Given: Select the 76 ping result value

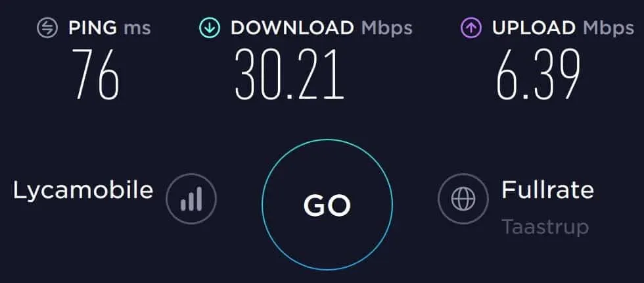Looking at the screenshot, I should (95, 74).
